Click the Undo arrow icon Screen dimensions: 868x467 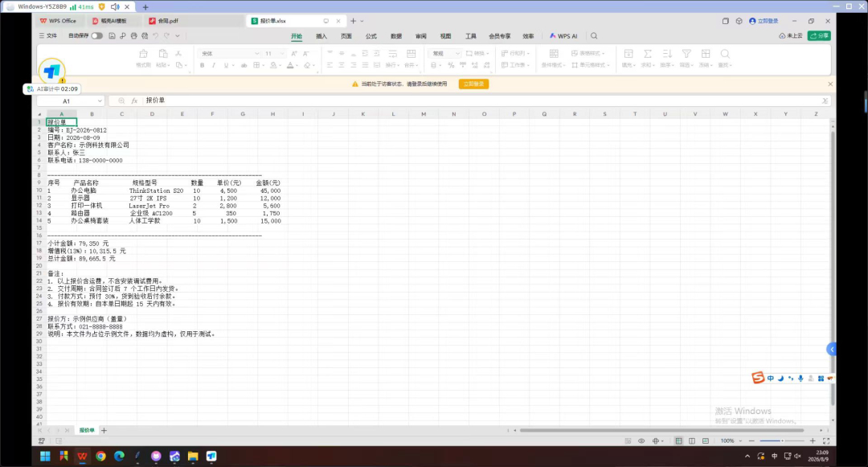click(x=156, y=36)
